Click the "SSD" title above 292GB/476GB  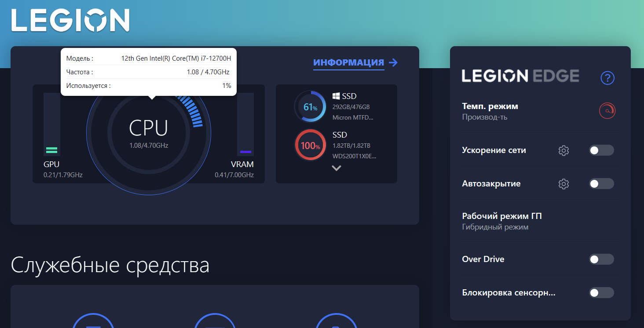[349, 96]
